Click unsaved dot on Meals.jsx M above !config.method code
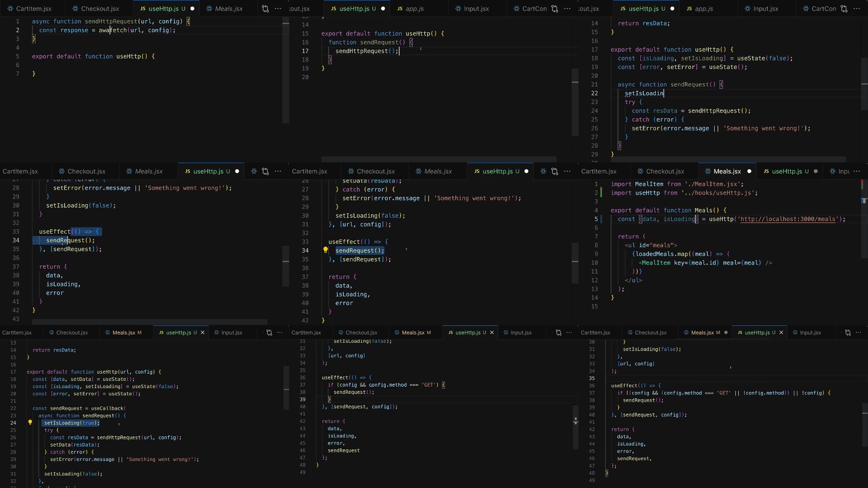This screenshot has width=868, height=488. pos(726,333)
